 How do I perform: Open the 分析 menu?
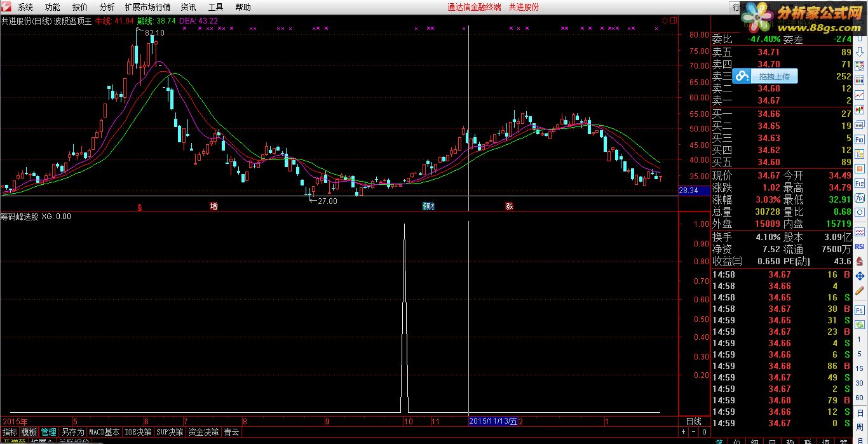coord(107,7)
